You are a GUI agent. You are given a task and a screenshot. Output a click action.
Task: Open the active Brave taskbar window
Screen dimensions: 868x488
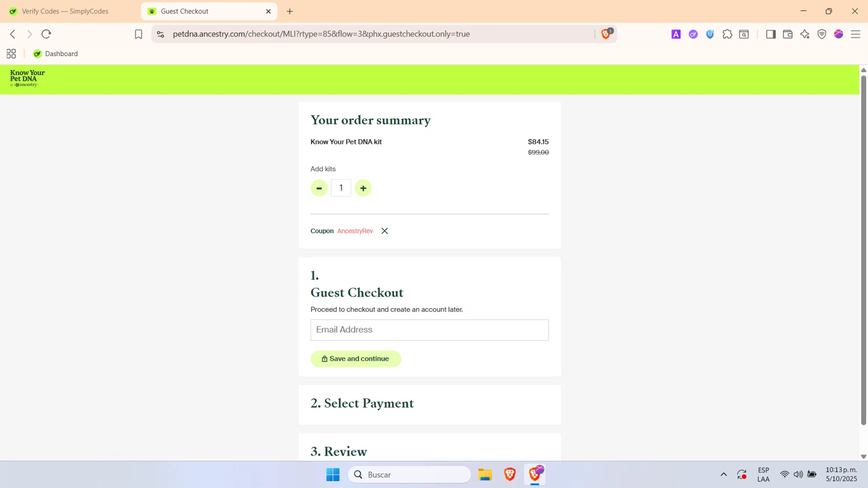(x=535, y=475)
